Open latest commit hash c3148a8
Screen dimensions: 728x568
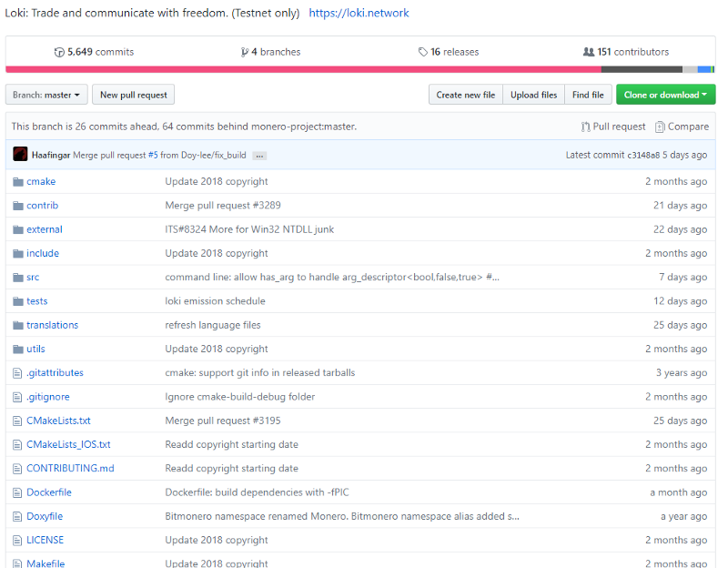(x=643, y=155)
